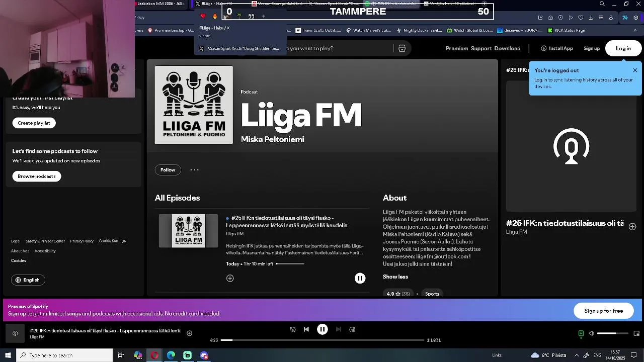Open Miska Peltoniemi author name
Screen dimensions: 644x362
coord(273,140)
